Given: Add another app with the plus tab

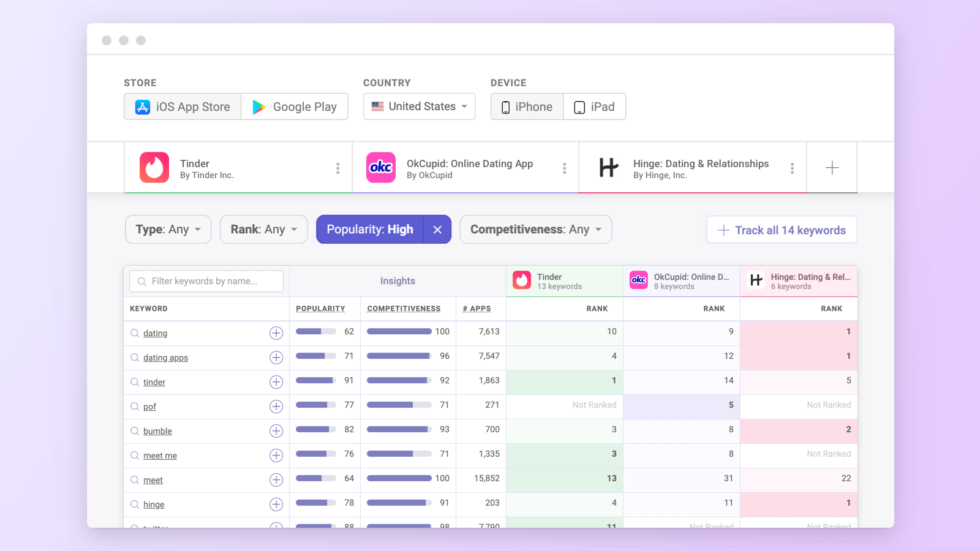Looking at the screenshot, I should [x=832, y=168].
